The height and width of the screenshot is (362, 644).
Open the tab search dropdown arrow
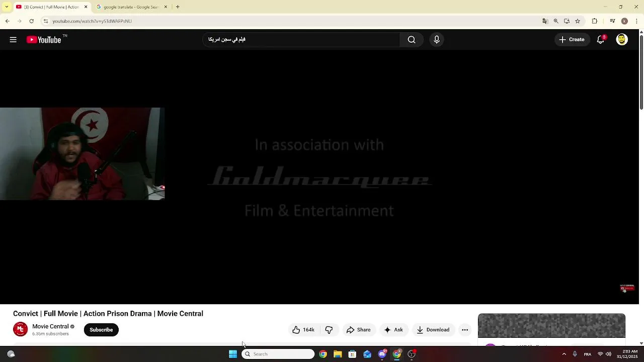point(7,7)
